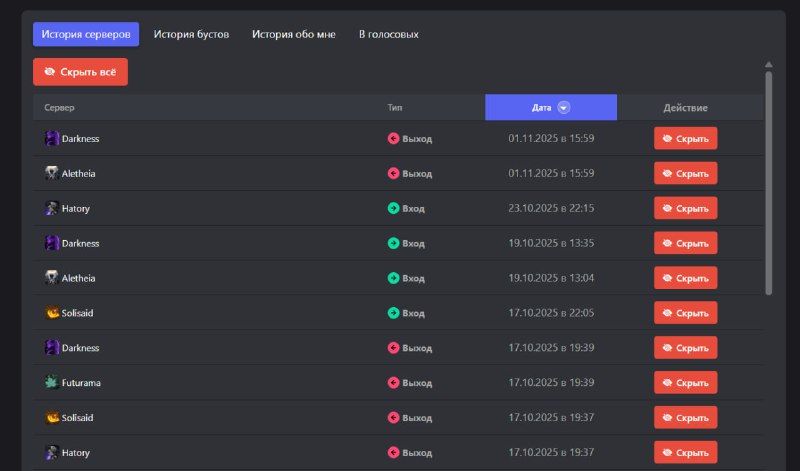Hide the Darkness entry from 19.10.2025 at 13:35
Screen dimensions: 800x471
(685, 243)
